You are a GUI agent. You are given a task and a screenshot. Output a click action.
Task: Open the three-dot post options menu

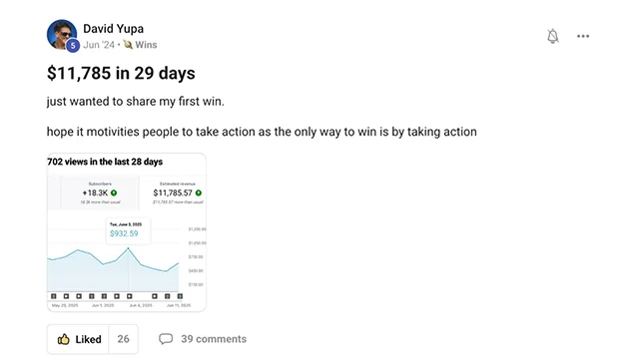tap(583, 36)
